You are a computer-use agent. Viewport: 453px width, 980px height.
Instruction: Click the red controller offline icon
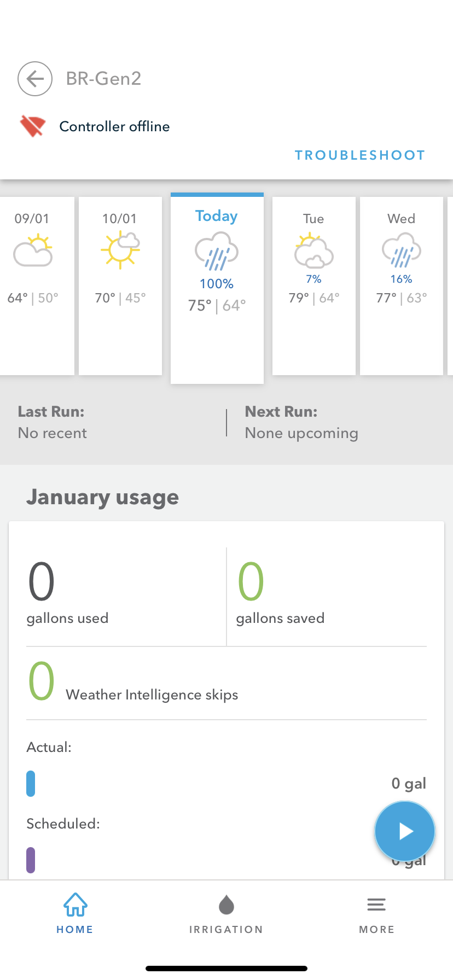[x=32, y=126]
